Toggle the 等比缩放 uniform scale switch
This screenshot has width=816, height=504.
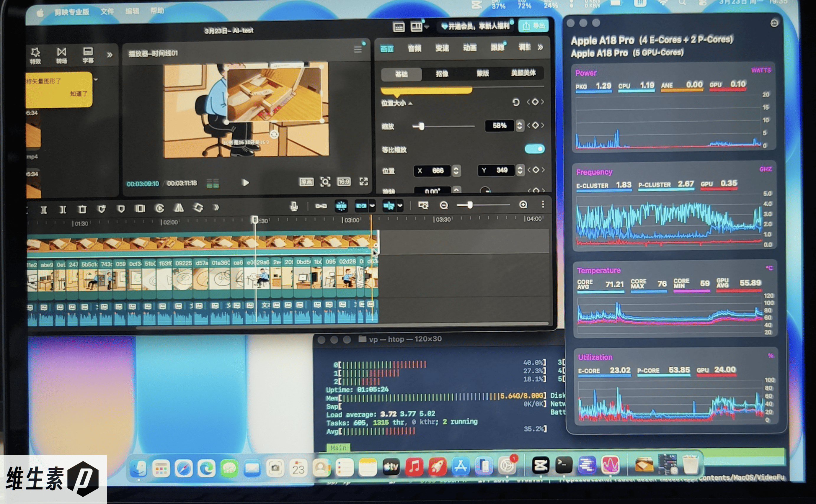(x=534, y=149)
